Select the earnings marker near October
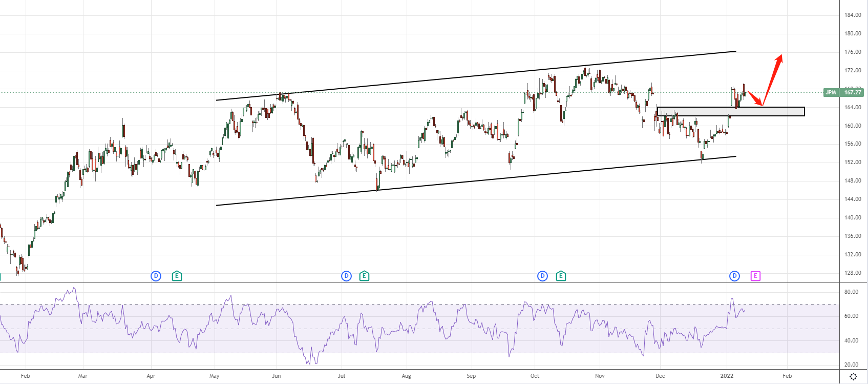Viewport: 868px width, 384px height. tap(561, 276)
